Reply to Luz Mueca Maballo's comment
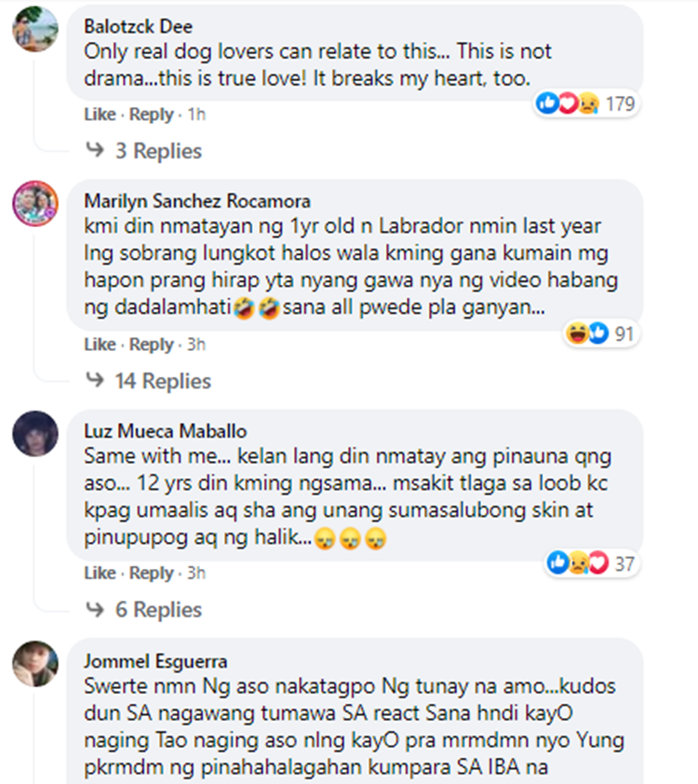 coord(152,573)
